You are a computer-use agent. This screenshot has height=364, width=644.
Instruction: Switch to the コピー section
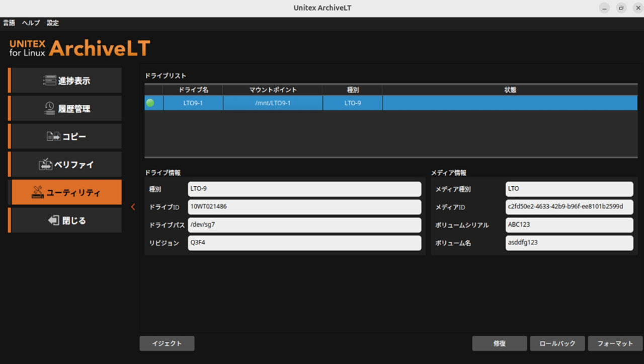pos(66,136)
